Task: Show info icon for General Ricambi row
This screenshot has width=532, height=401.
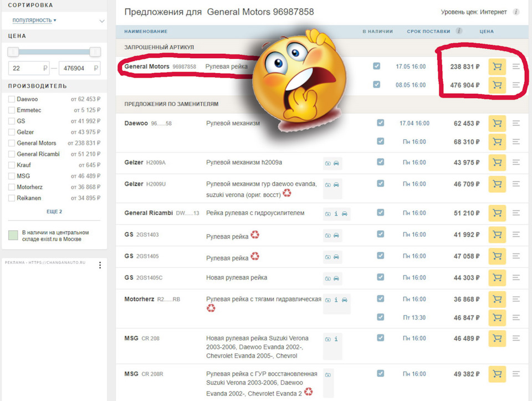Action: pyautogui.click(x=336, y=214)
